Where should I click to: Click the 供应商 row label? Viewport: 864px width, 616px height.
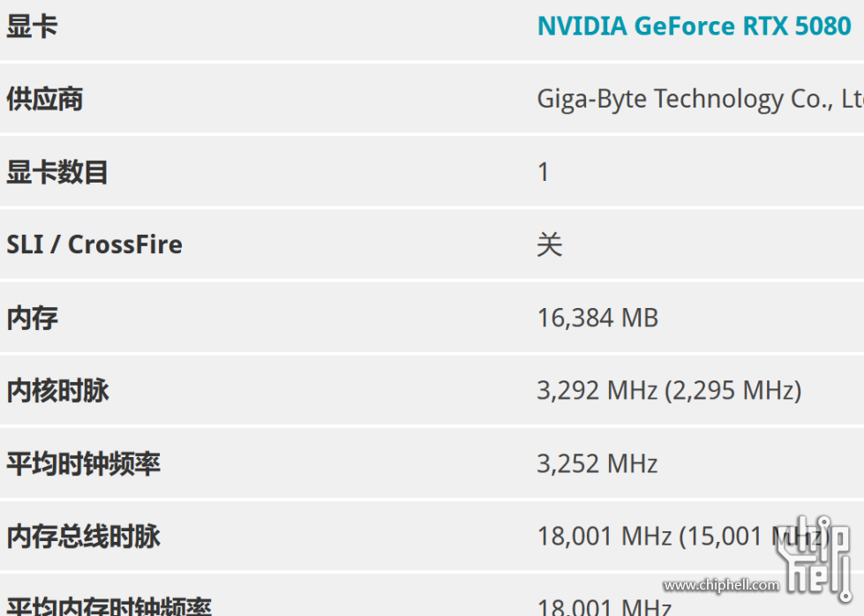tap(45, 99)
